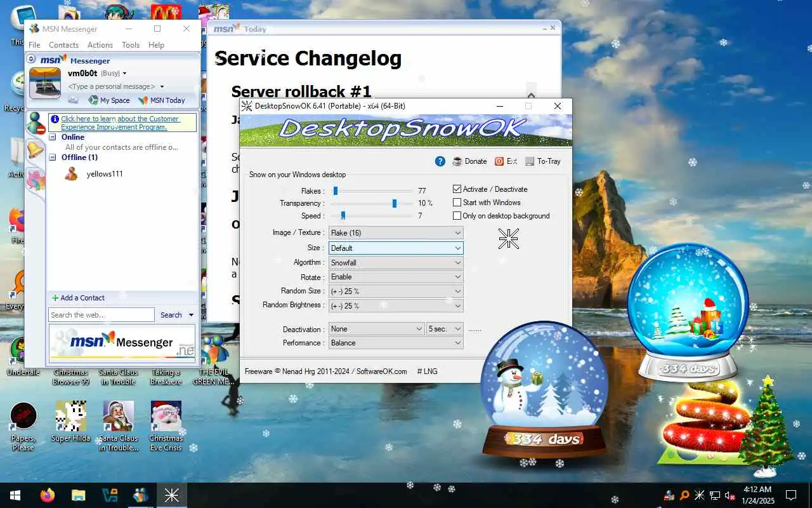Open the Image / Texture dropdown
The width and height of the screenshot is (812, 508).
396,233
